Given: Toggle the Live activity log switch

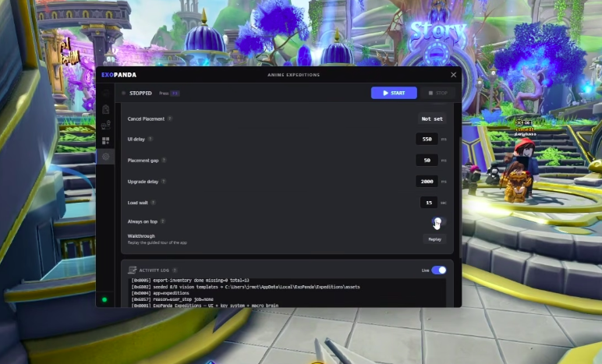Looking at the screenshot, I should pos(439,270).
